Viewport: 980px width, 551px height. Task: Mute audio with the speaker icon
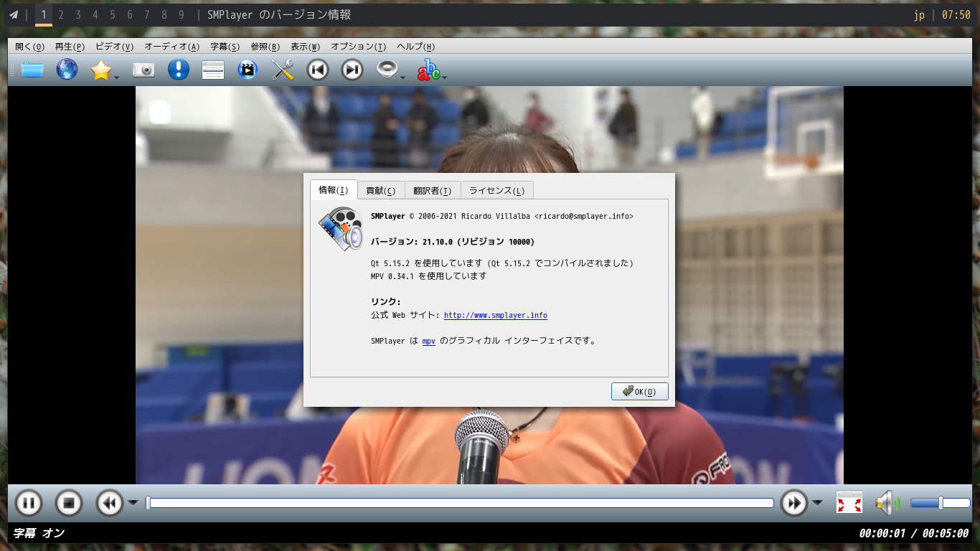(x=887, y=503)
